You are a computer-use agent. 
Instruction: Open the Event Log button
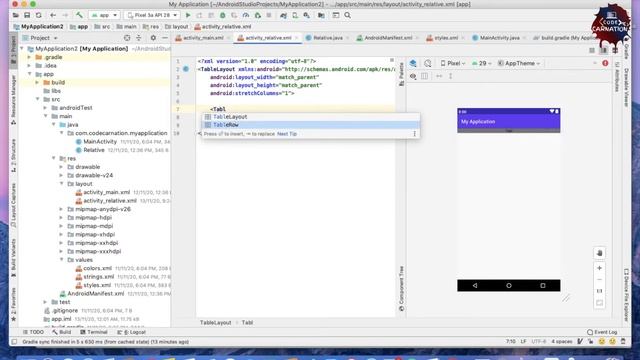tap(602, 332)
